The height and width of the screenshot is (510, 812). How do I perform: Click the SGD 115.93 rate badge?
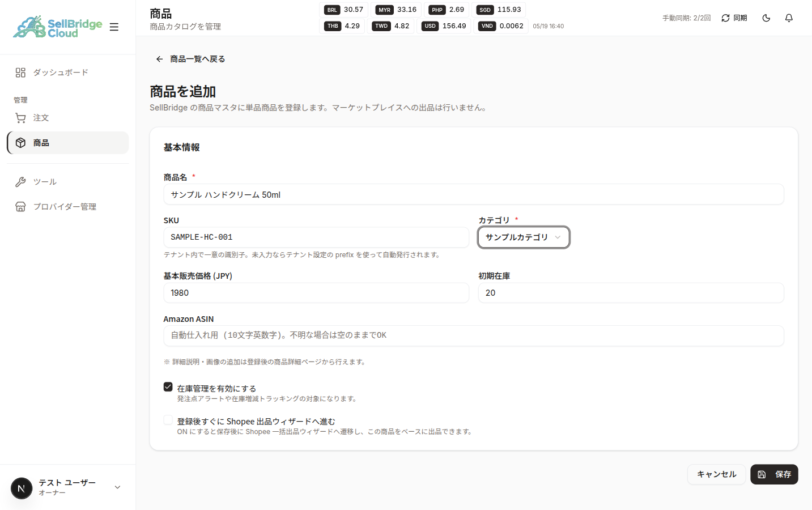coord(499,10)
